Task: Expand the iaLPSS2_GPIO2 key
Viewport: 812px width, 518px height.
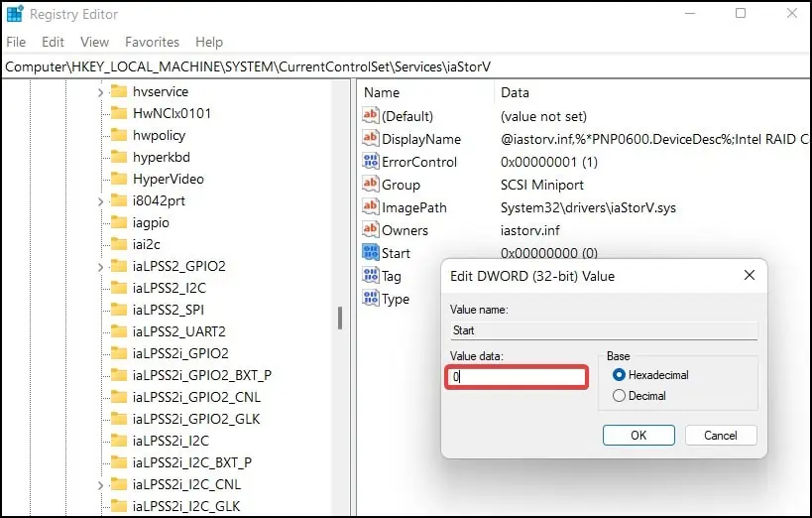Action: click(100, 267)
